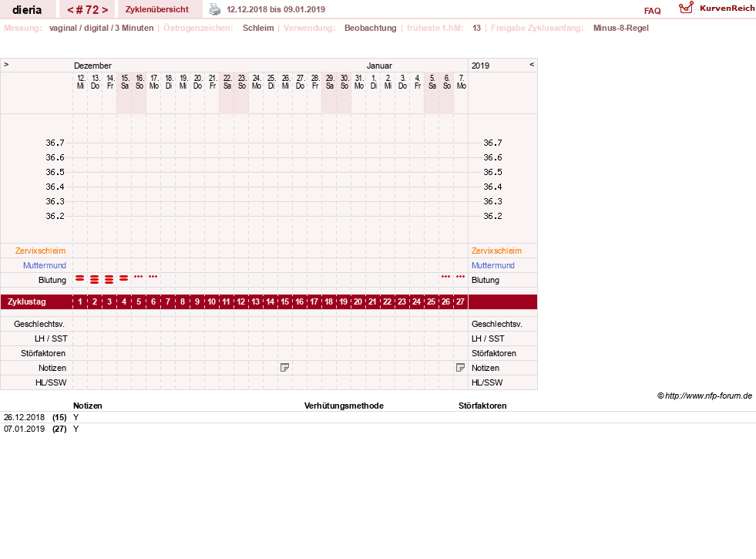Click the spotting dots on cycle day 27
The image size is (756, 559).
460,276
